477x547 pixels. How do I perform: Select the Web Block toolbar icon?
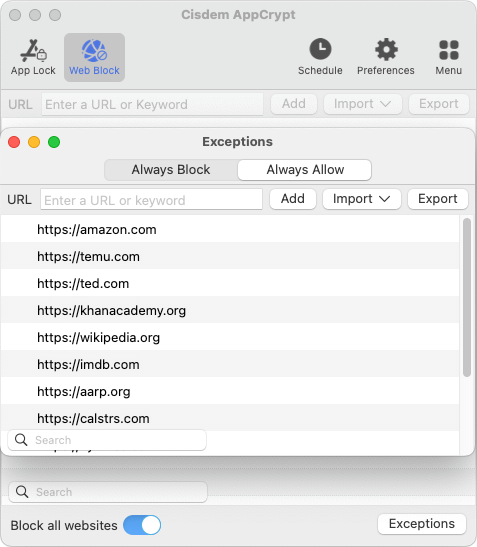(x=94, y=58)
